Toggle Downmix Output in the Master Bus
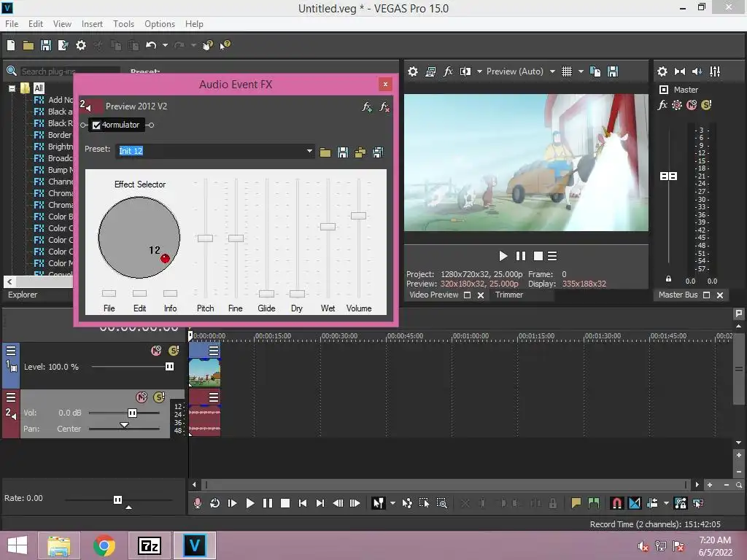The height and width of the screenshot is (560, 747). click(x=680, y=71)
